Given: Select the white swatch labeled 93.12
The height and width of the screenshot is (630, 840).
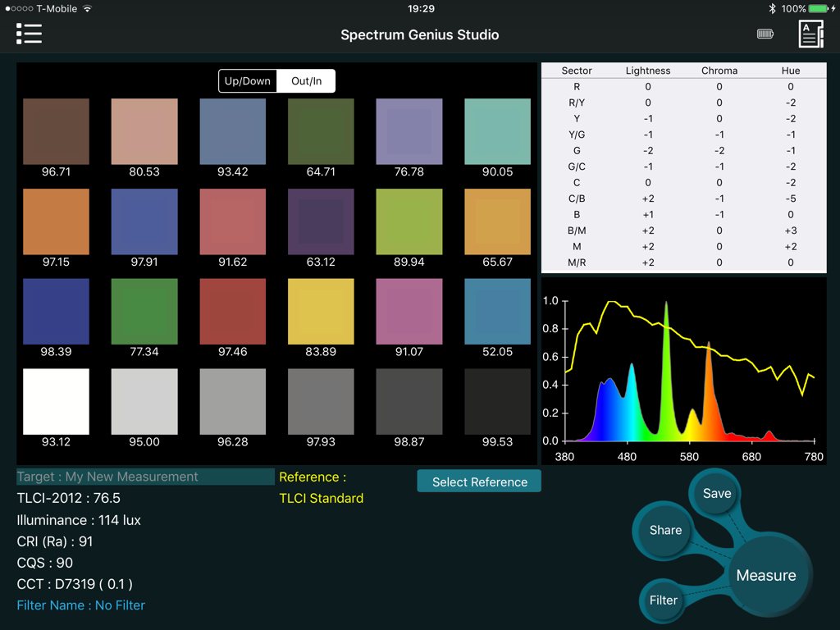Looking at the screenshot, I should point(56,401).
